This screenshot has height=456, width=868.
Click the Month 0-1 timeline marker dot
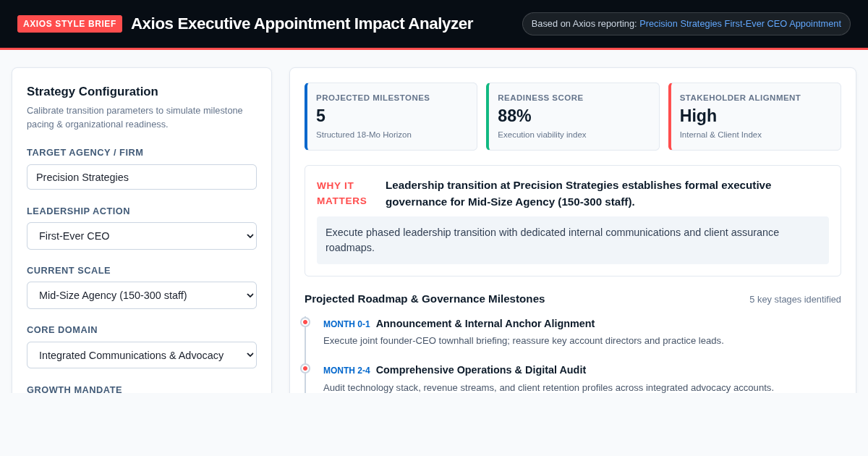point(305,322)
